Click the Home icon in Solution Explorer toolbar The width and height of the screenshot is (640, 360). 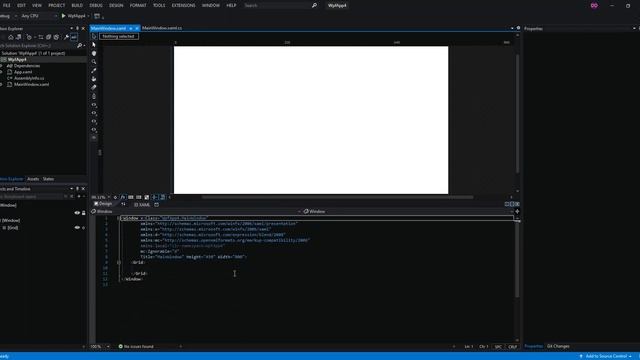tap(11, 37)
